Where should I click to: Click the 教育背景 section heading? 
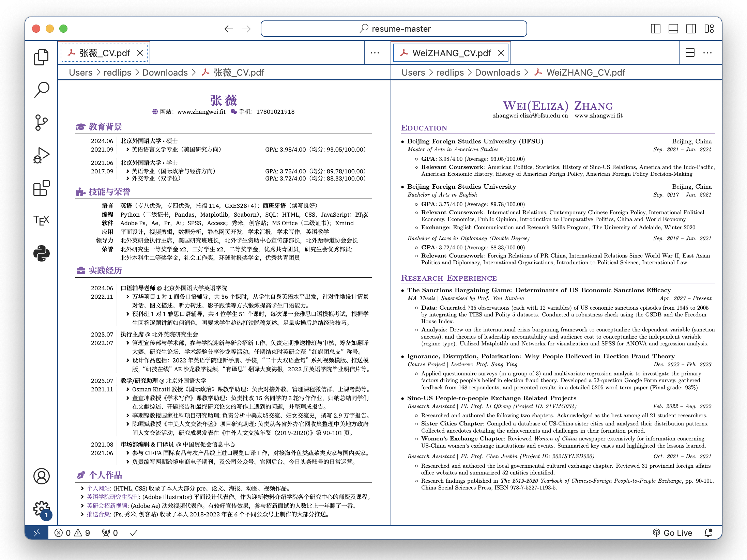tap(105, 127)
